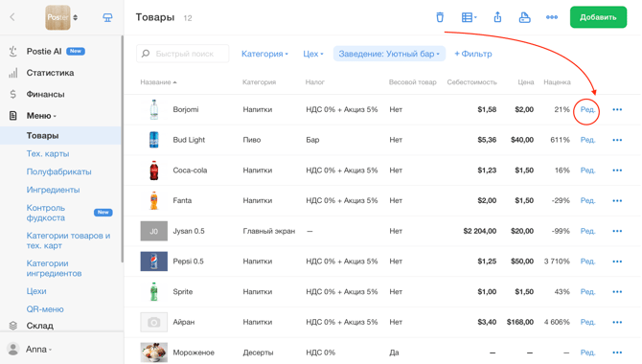Open the Категория filter dropdown
The width and height of the screenshot is (642, 364).
point(264,54)
